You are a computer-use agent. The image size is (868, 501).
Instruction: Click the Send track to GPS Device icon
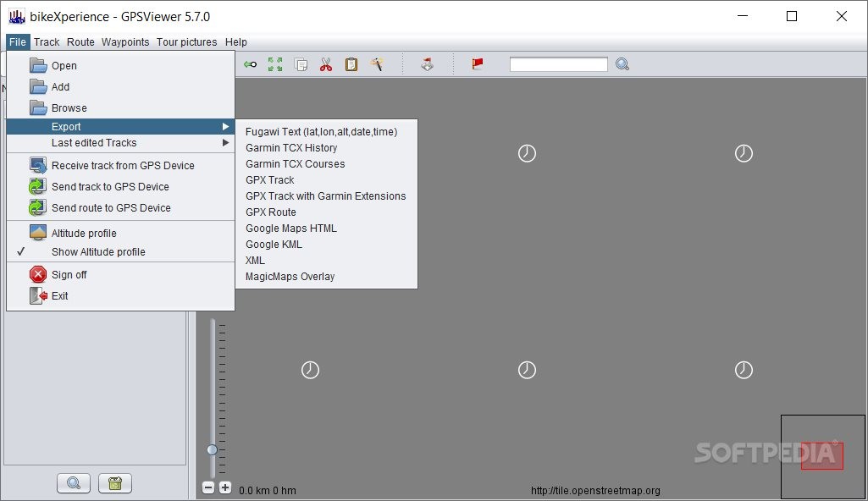click(x=38, y=186)
